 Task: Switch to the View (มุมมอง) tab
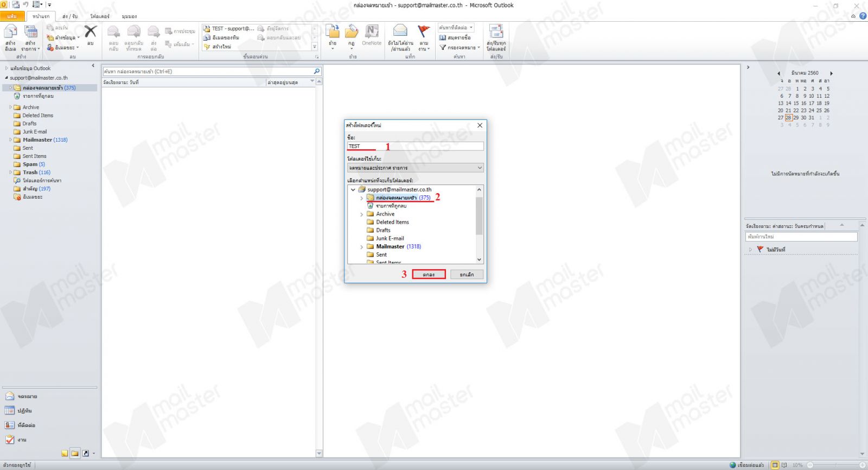pos(129,16)
